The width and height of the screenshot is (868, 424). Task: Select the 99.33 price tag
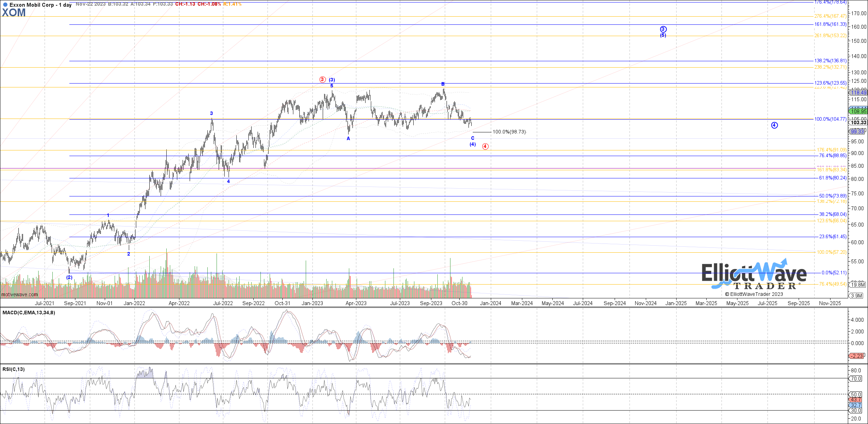point(857,131)
